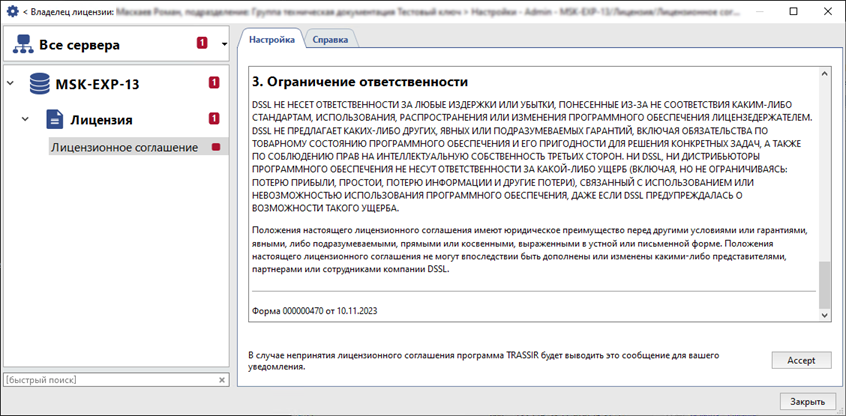Click the red badge on Лицензия row
This screenshot has width=846, height=416.
214,120
